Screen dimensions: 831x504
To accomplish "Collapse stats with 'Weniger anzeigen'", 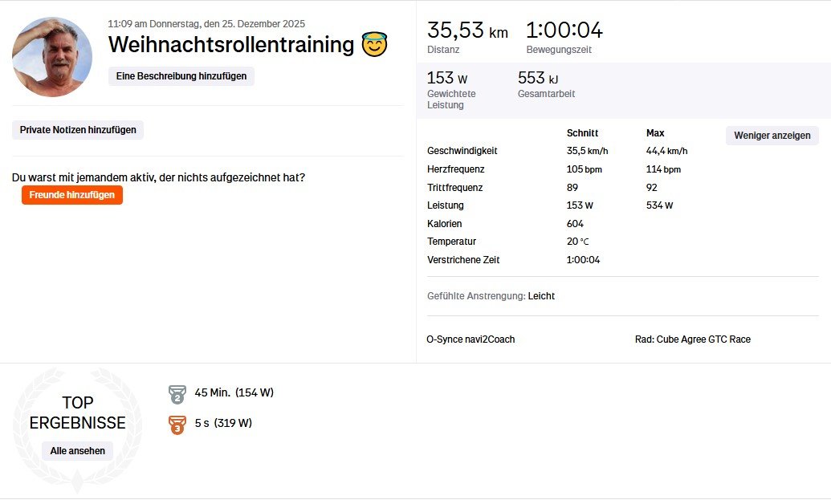I will 772,136.
